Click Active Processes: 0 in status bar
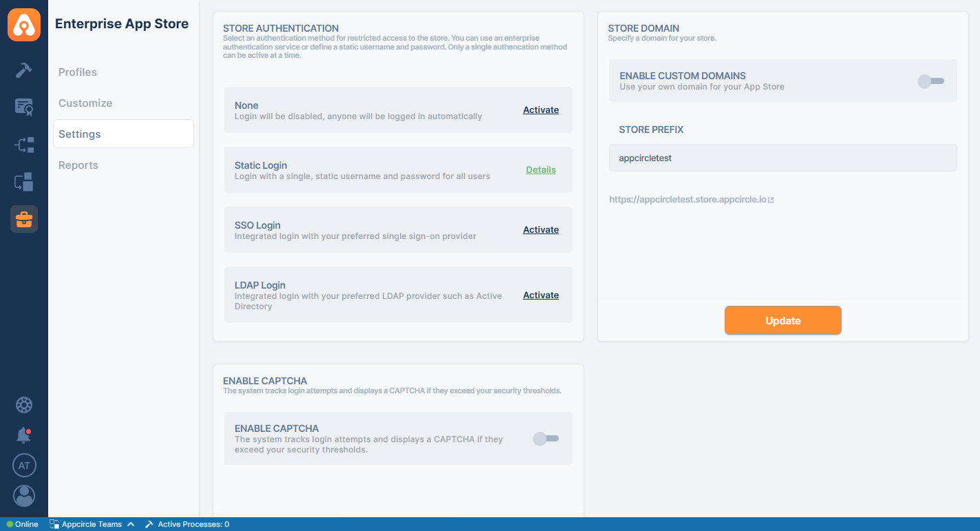The image size is (980, 531). [193, 524]
